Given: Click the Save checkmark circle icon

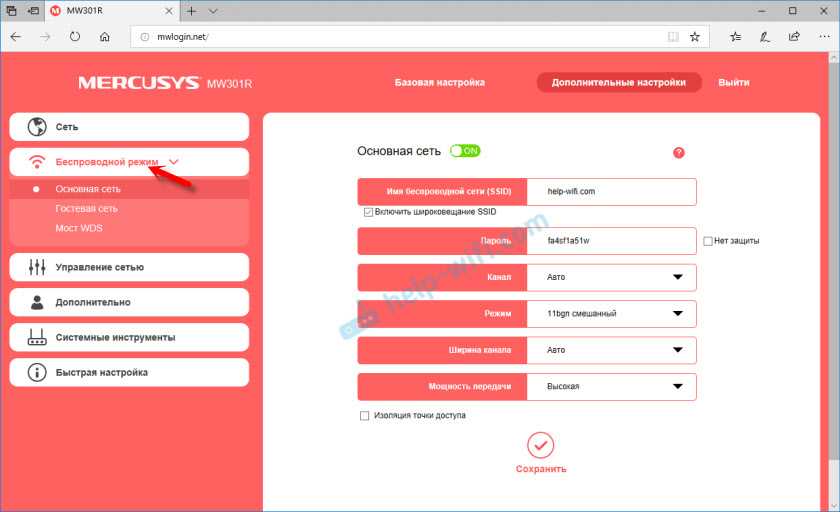Looking at the screenshot, I should tap(540, 445).
